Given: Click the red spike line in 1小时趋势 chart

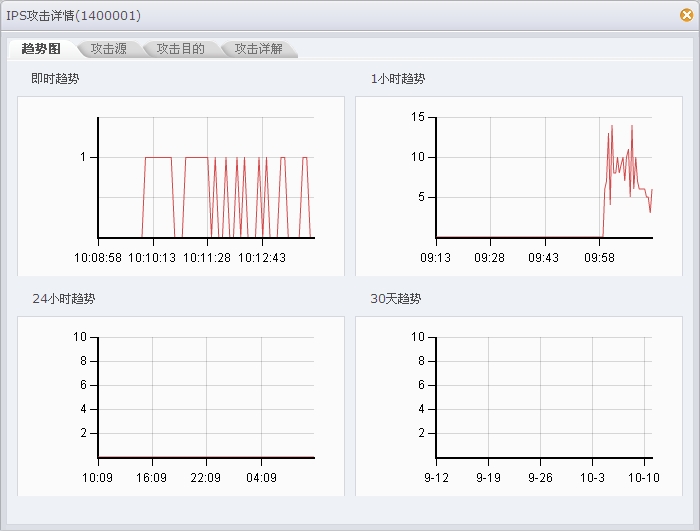Looking at the screenshot, I should (628, 179).
